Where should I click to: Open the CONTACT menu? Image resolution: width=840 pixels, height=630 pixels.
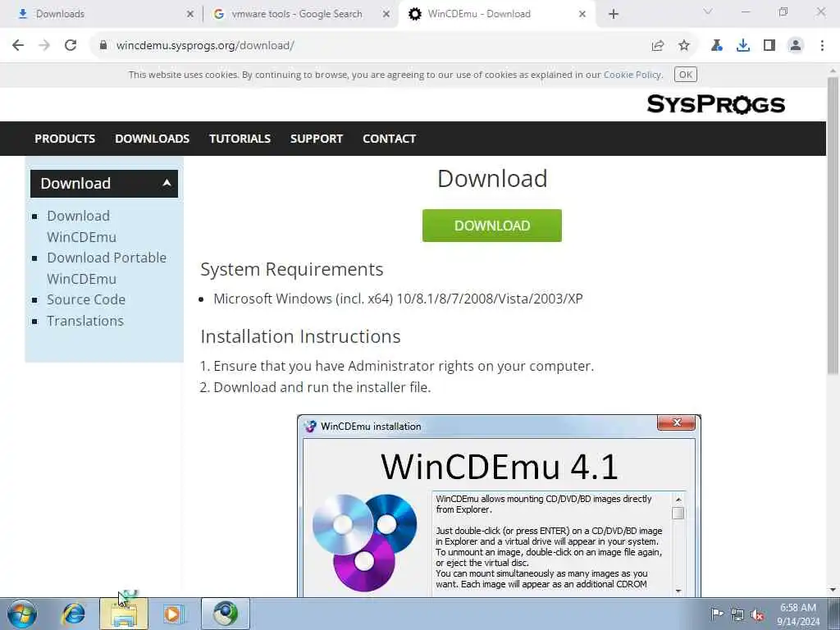coord(389,139)
